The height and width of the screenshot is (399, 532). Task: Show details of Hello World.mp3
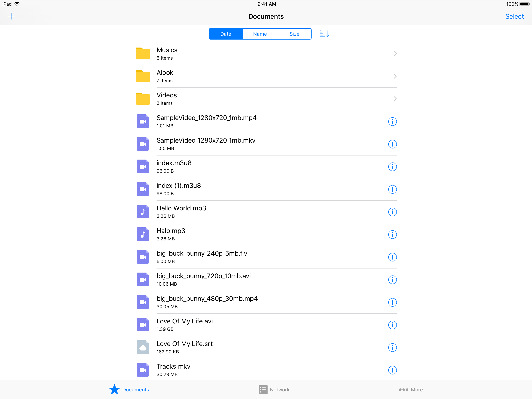pos(392,212)
